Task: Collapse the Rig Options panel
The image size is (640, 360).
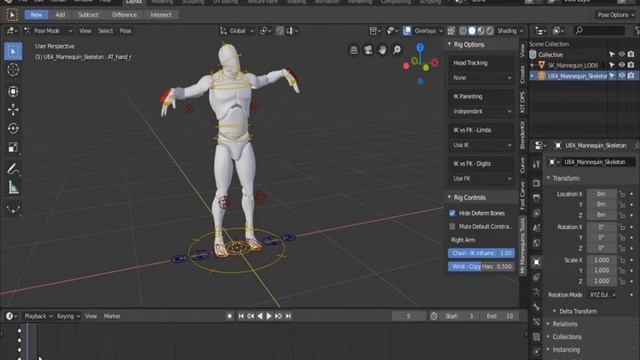Action: [x=469, y=44]
